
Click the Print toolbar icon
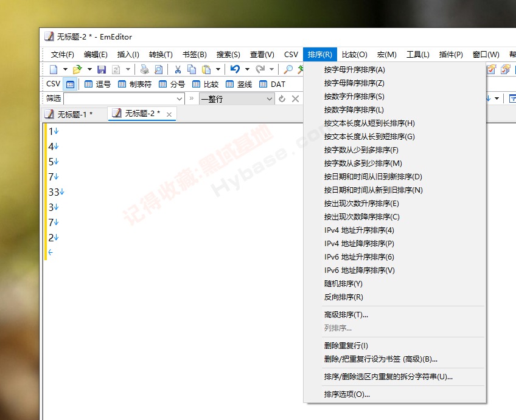[x=144, y=69]
